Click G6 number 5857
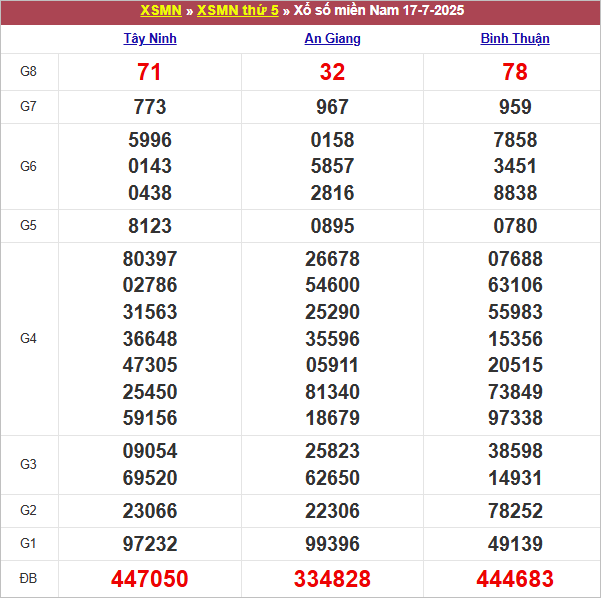This screenshot has height=598, width=601. click(332, 166)
